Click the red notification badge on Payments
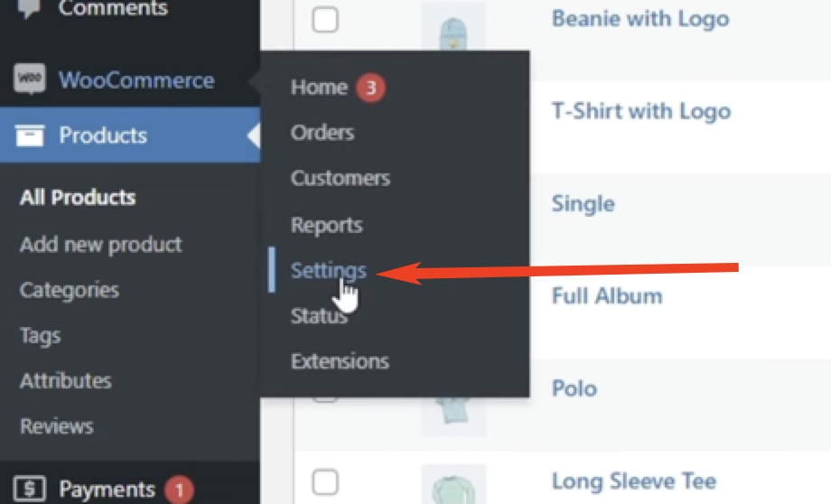 coord(179,490)
